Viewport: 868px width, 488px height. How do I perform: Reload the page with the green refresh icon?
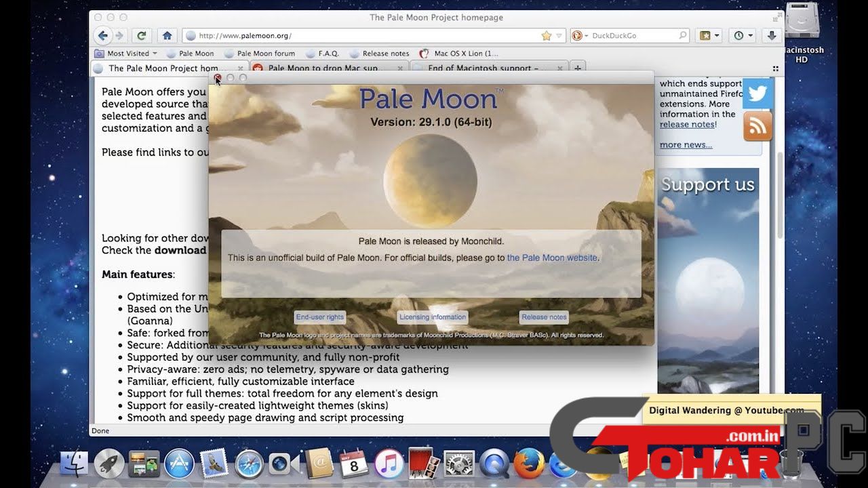click(141, 35)
